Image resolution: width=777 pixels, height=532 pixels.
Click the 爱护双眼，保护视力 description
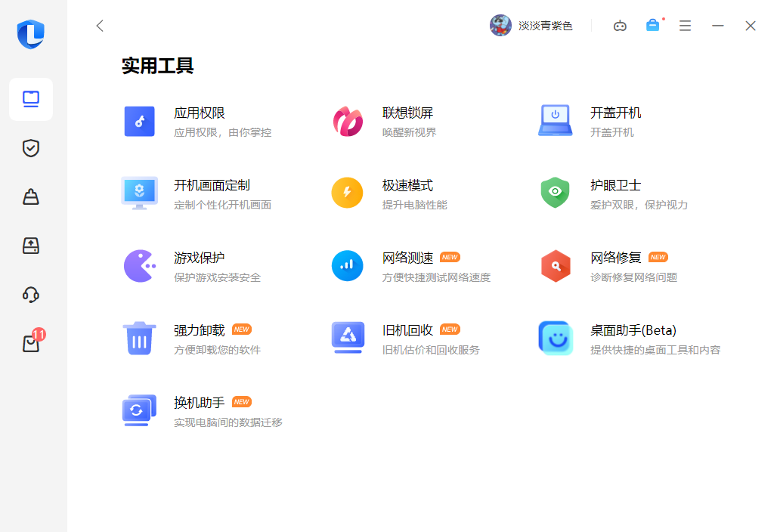[639, 205]
